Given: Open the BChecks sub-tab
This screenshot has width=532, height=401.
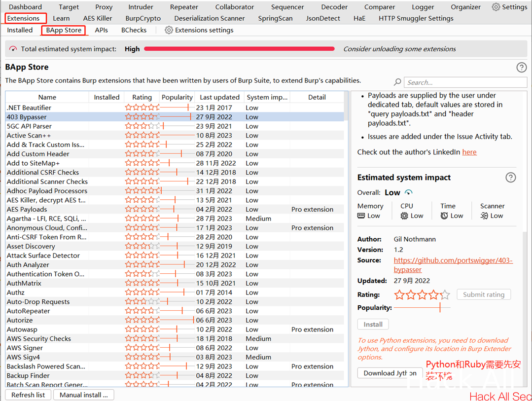Looking at the screenshot, I should [x=134, y=30].
